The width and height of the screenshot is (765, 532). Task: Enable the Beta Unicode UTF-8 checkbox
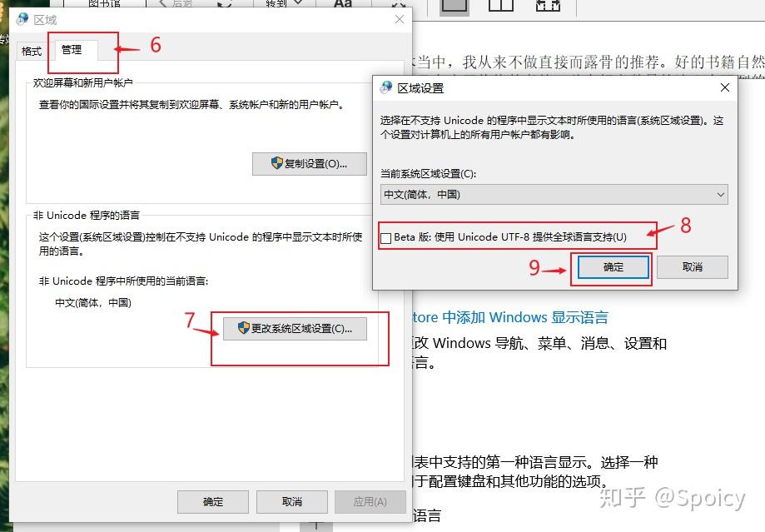click(x=386, y=237)
